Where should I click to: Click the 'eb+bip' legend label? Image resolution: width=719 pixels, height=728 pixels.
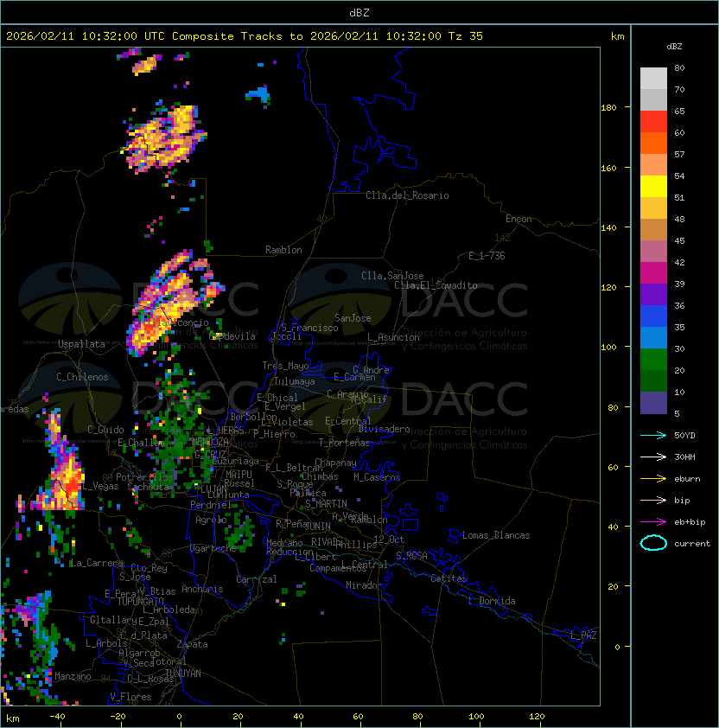point(690,522)
